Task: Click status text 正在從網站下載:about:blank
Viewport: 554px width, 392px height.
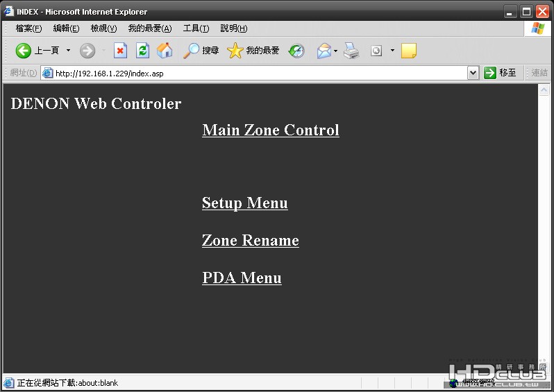Action: 67,383
